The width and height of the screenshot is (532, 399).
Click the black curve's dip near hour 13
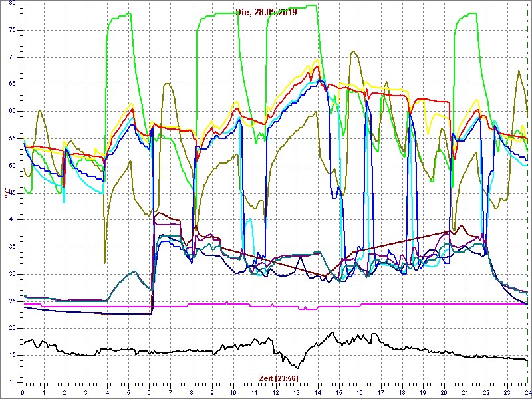pyautogui.click(x=297, y=367)
